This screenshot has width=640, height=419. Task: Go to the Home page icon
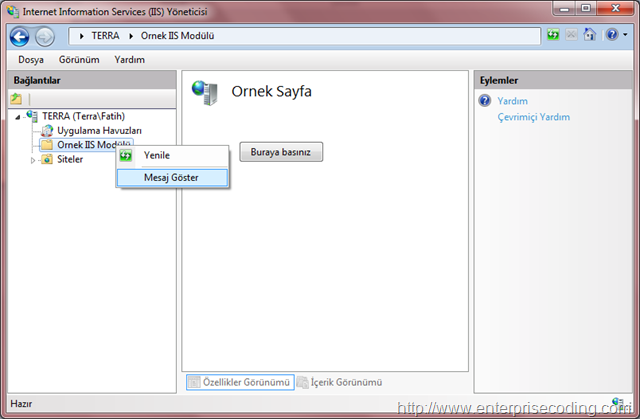click(589, 34)
